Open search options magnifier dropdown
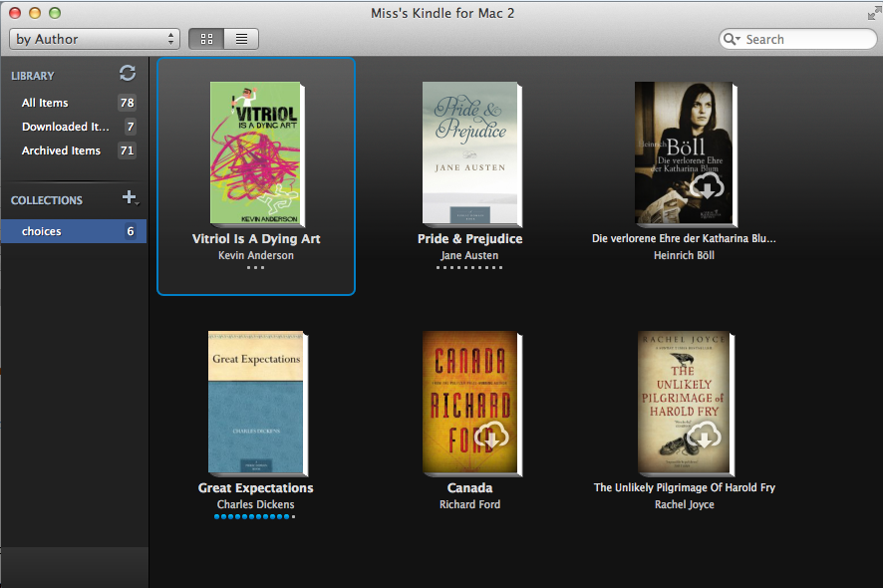The height and width of the screenshot is (588, 883). coord(732,39)
